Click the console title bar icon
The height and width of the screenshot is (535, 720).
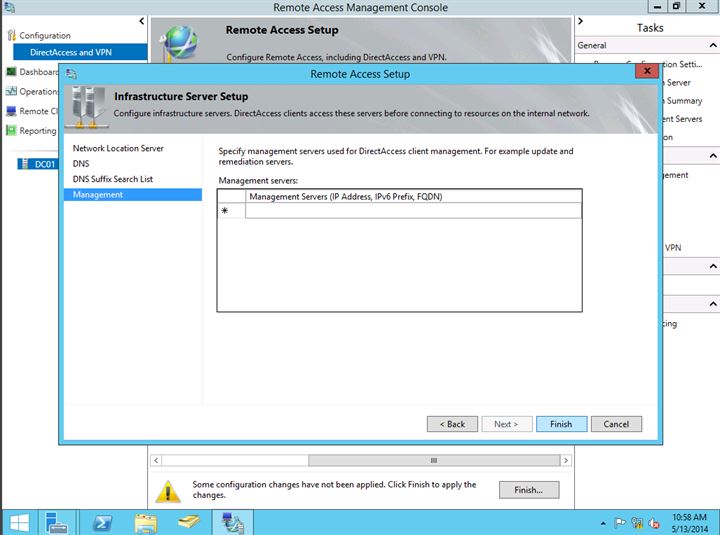(9, 7)
